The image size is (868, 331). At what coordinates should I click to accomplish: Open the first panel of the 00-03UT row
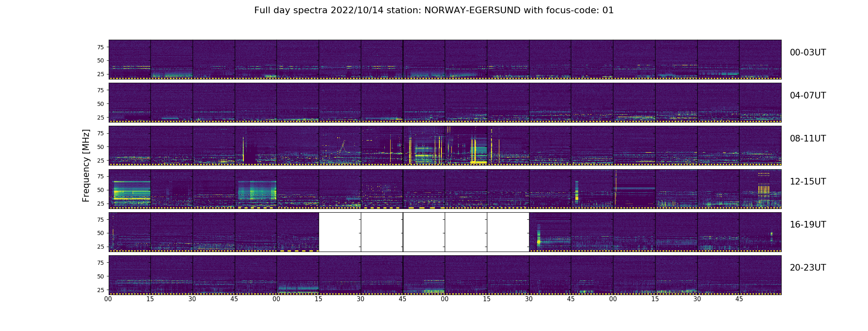pyautogui.click(x=129, y=60)
